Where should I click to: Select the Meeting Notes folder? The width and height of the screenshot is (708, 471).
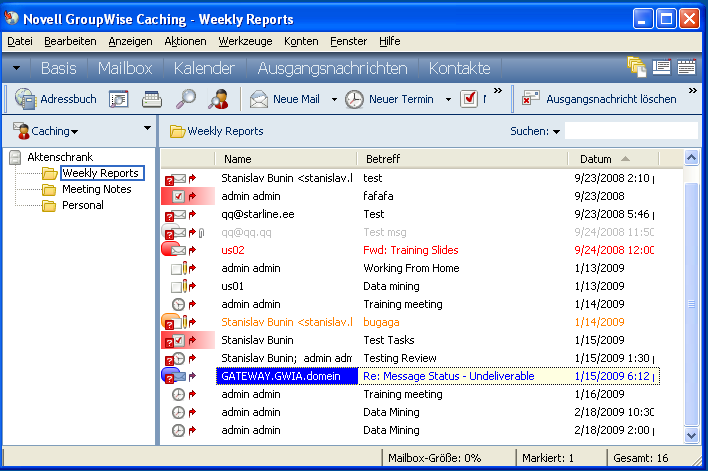coord(96,189)
